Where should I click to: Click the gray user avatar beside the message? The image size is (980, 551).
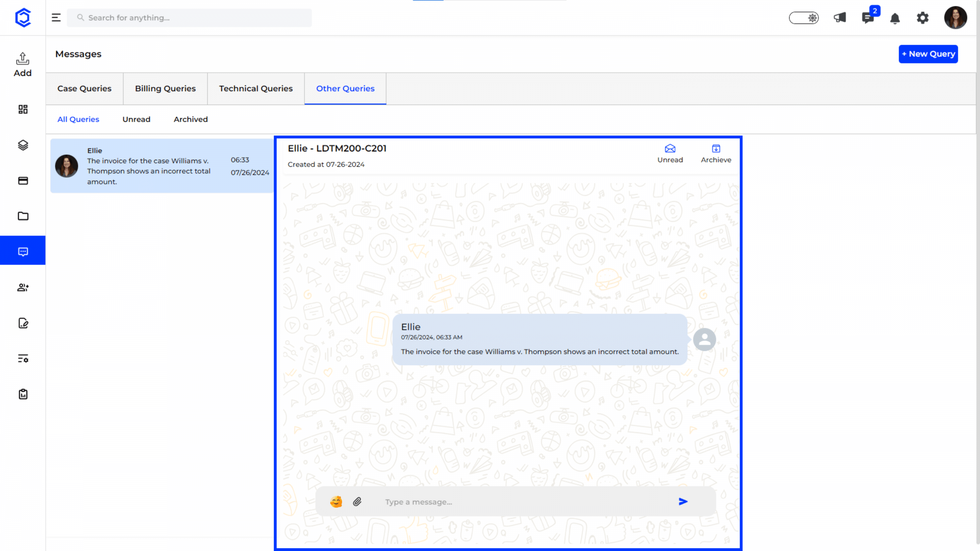point(705,339)
